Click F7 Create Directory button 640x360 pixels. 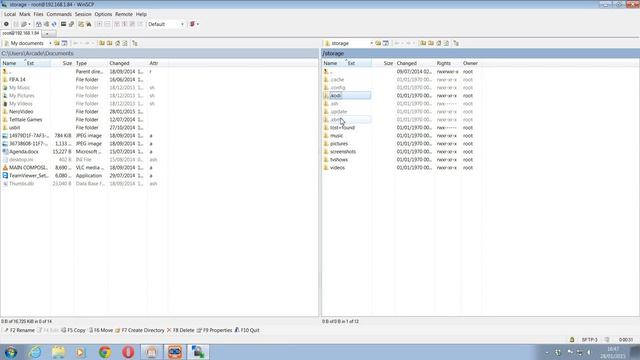click(140, 330)
